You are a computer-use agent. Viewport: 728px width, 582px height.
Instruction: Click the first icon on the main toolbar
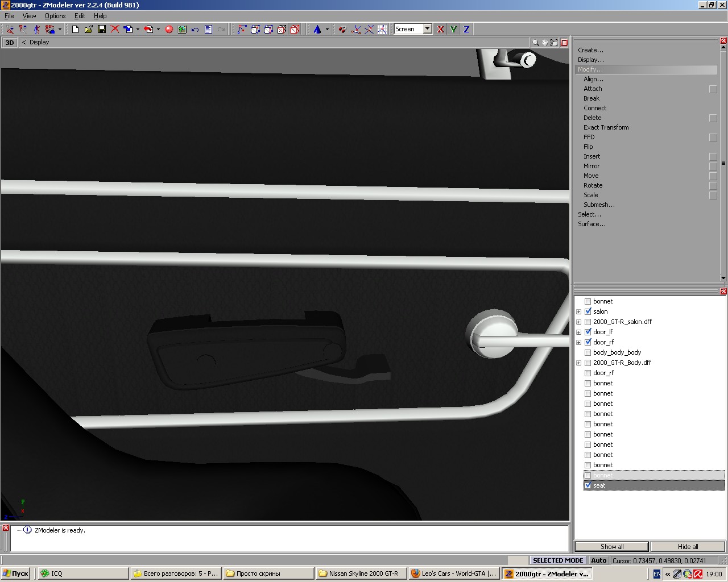click(10, 29)
